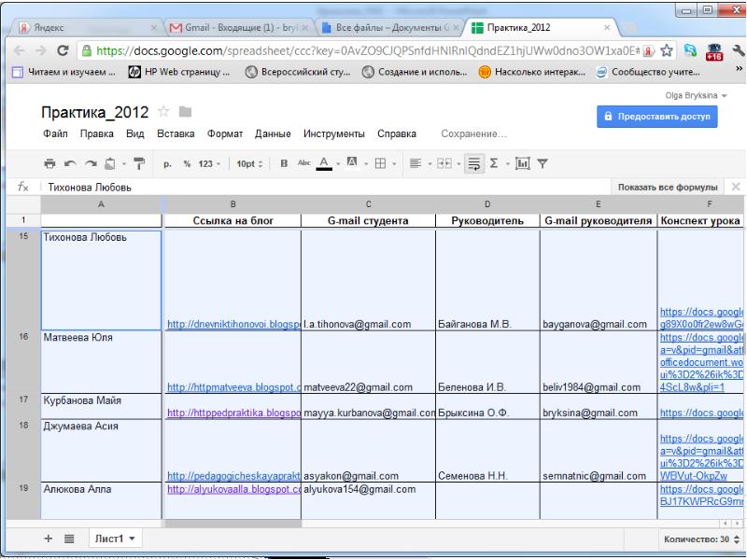Open the Формат menu
The width and height of the screenshot is (747, 560).
tap(224, 134)
